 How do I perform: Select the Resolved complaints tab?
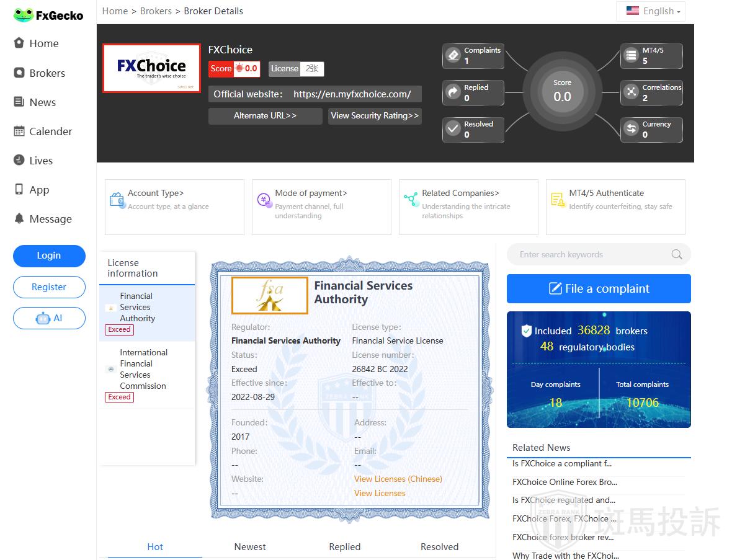pos(439,546)
